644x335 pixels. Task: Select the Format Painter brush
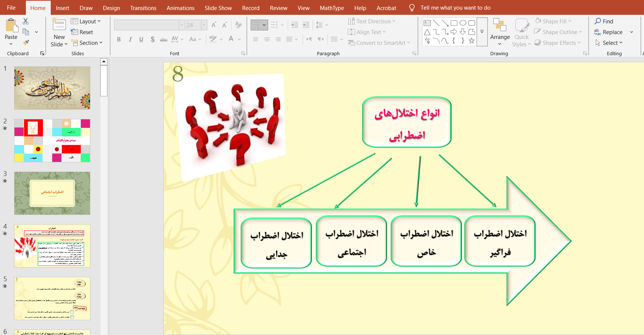[26, 43]
